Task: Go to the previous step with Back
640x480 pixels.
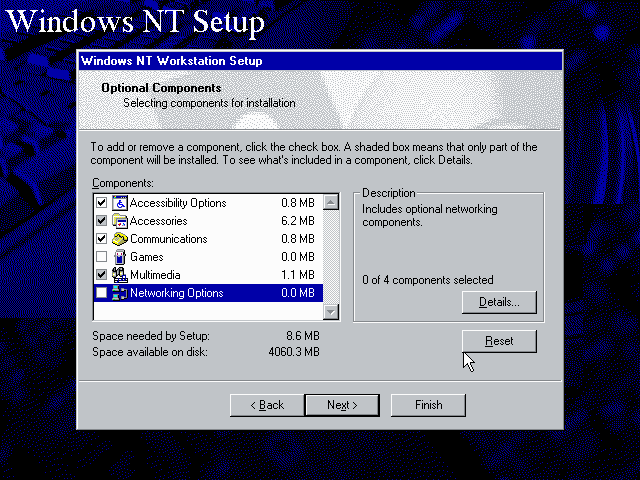Action: pyautogui.click(x=266, y=405)
